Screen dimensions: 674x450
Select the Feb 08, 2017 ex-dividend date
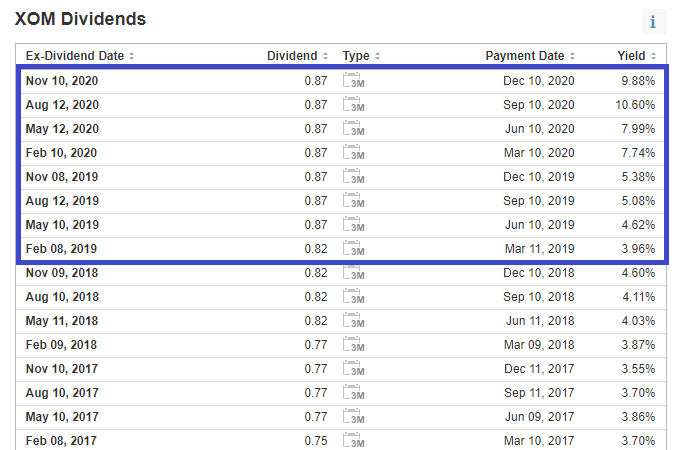(61, 441)
